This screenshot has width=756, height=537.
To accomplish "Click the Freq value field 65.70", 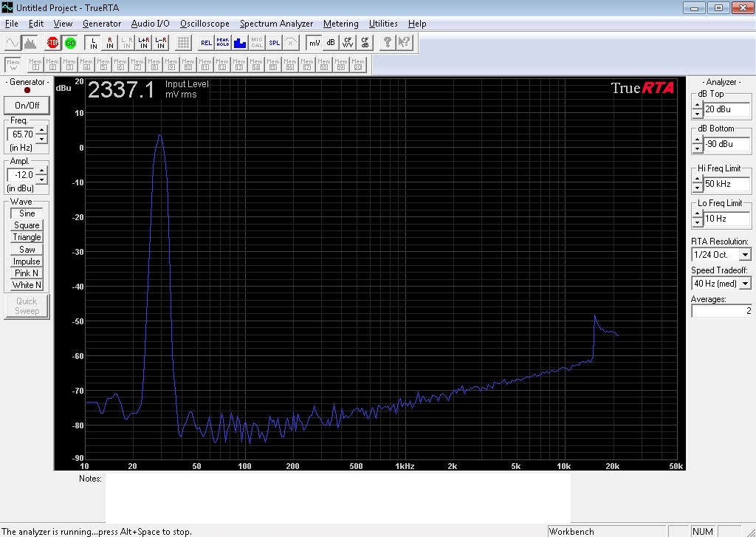I will click(21, 134).
